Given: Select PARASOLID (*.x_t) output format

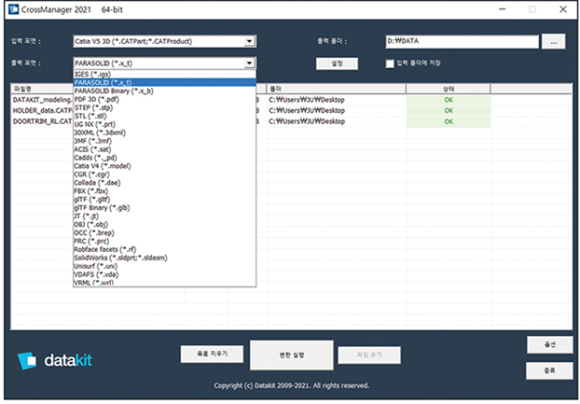Looking at the screenshot, I should (165, 82).
